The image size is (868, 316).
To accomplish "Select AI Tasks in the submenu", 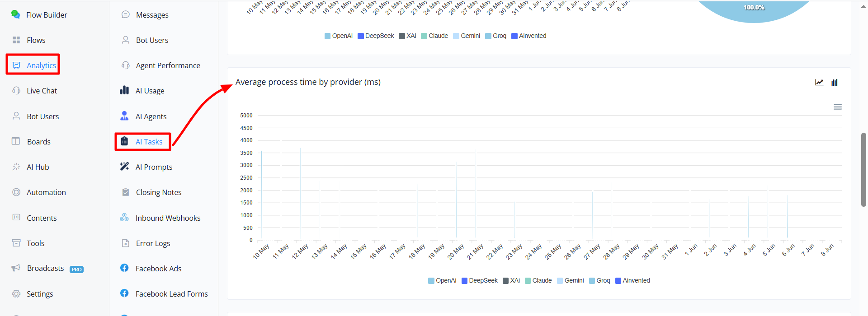I will pyautogui.click(x=143, y=142).
